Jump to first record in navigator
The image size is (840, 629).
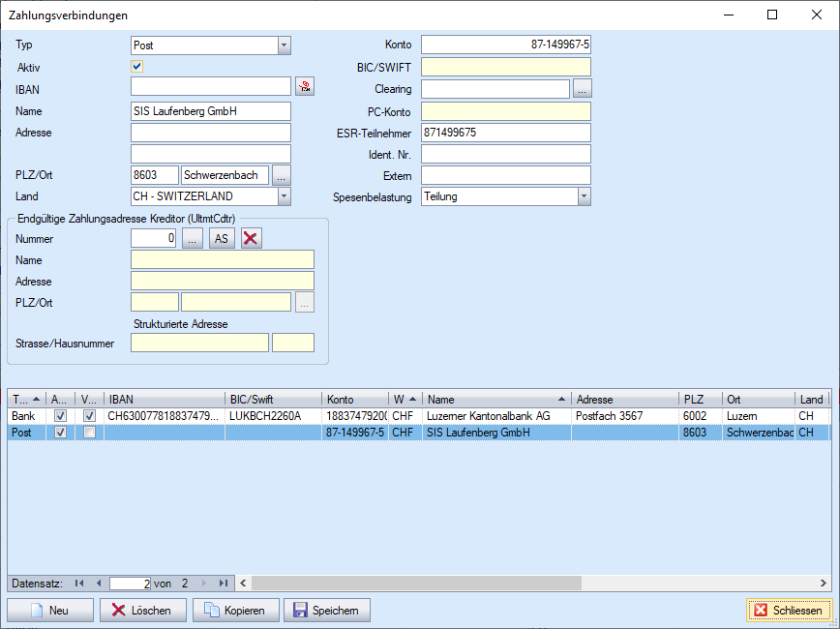point(79,583)
